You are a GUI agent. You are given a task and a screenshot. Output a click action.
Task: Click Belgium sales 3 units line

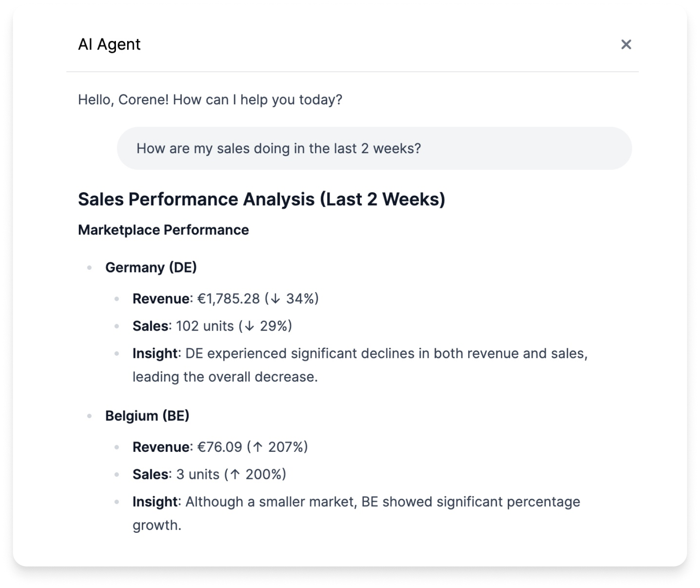(x=209, y=474)
